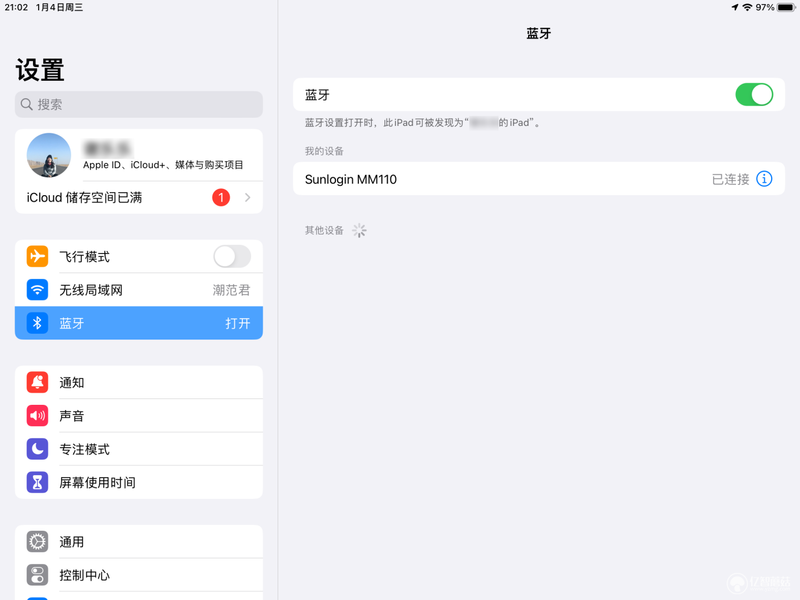Tap the Screen Time hourglass icon
Viewport: 800px width, 600px height.
37,482
